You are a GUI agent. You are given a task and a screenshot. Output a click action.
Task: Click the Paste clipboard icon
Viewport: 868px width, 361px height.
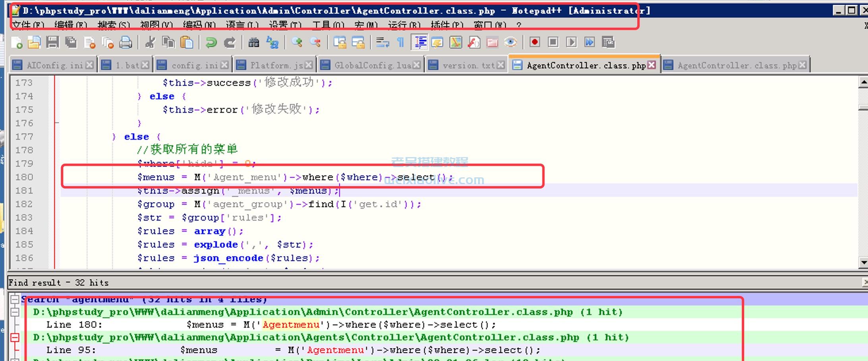187,42
